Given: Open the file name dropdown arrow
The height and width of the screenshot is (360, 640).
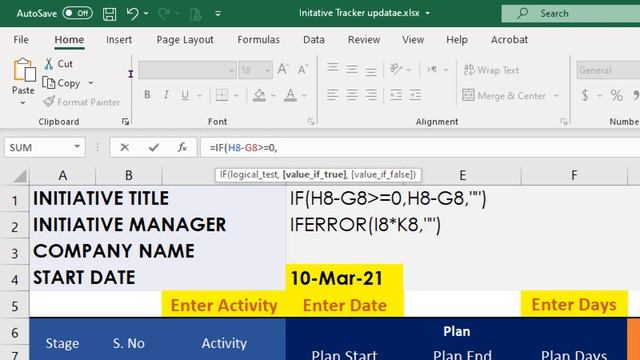Looking at the screenshot, I should click(427, 13).
